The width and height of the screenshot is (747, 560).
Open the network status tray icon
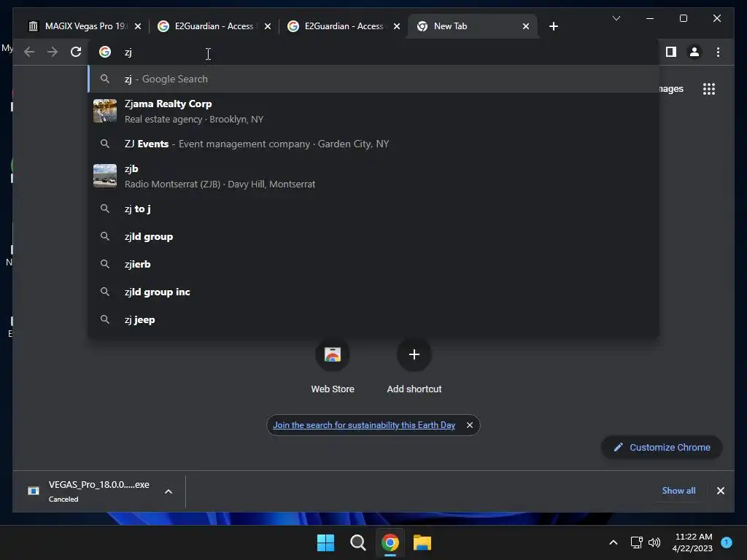pos(636,542)
